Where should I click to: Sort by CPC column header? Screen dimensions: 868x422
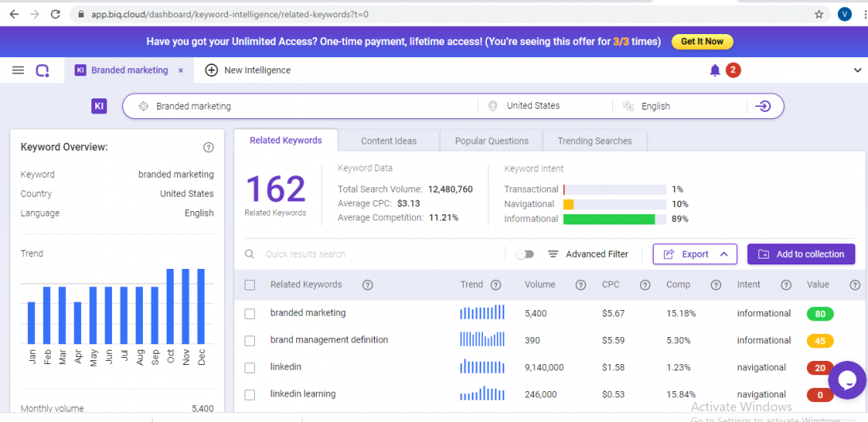611,285
